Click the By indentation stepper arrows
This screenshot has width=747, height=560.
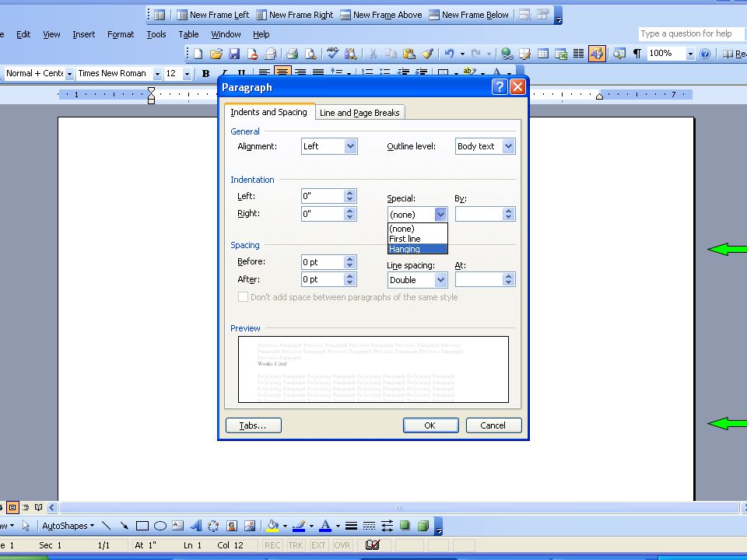509,215
